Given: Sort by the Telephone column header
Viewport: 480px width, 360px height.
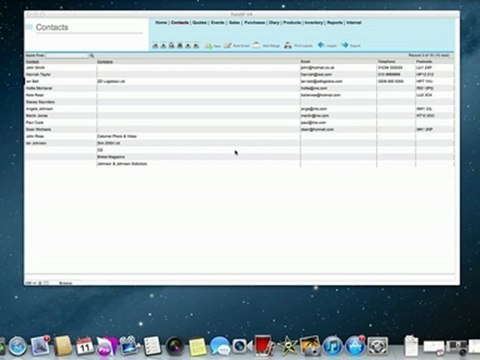Looking at the screenshot, I should (x=386, y=62).
